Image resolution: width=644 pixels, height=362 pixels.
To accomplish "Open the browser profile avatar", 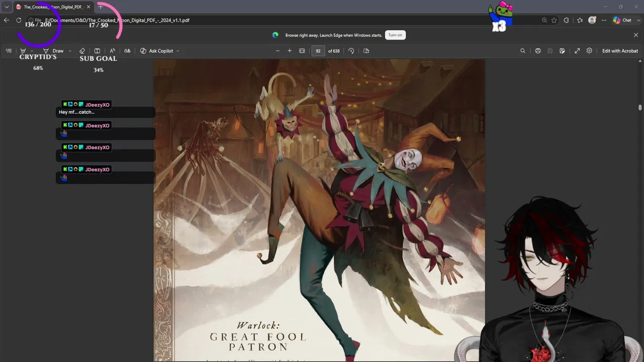I will coord(592,20).
